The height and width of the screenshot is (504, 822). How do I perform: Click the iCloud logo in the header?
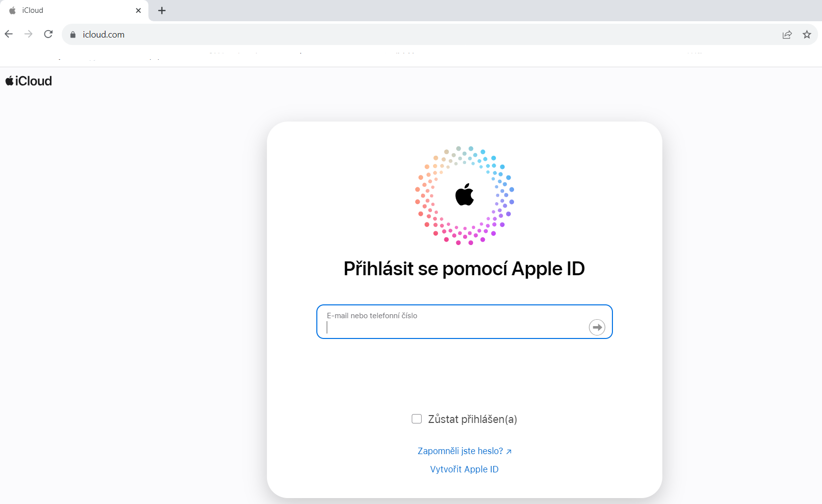29,81
